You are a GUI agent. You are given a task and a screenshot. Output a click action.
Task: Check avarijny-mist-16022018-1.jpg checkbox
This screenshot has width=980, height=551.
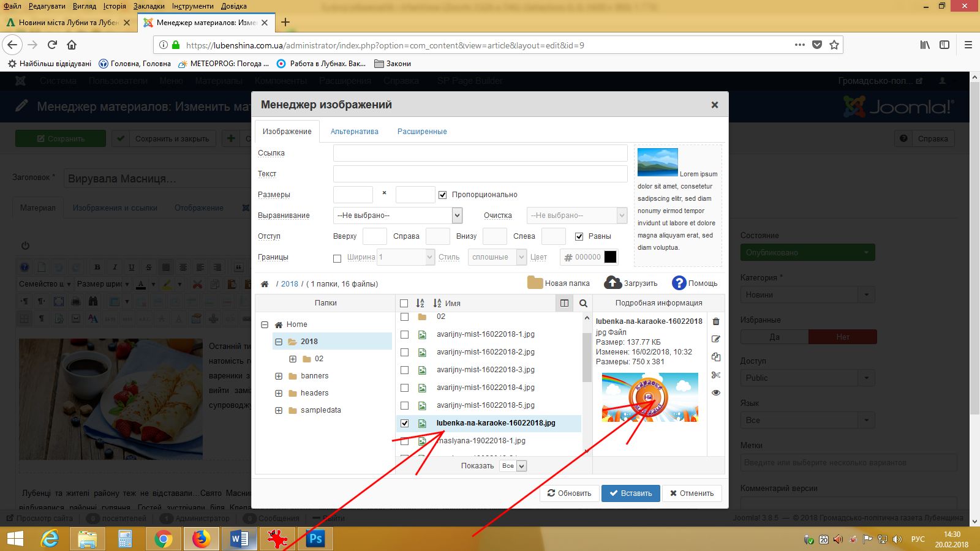coord(404,335)
